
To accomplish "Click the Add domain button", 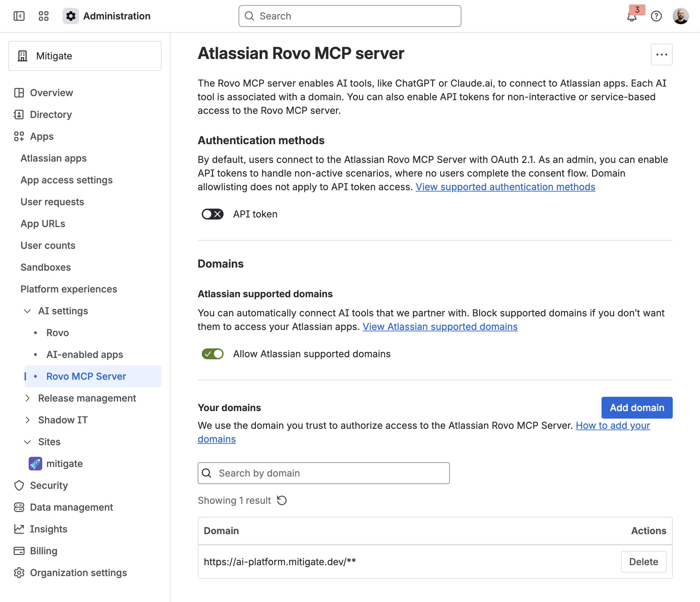I will pyautogui.click(x=637, y=407).
